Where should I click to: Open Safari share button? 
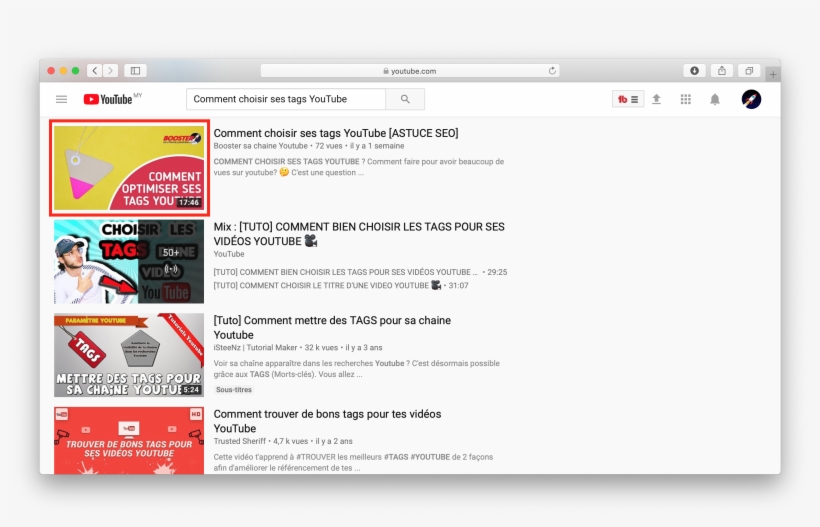click(x=722, y=71)
